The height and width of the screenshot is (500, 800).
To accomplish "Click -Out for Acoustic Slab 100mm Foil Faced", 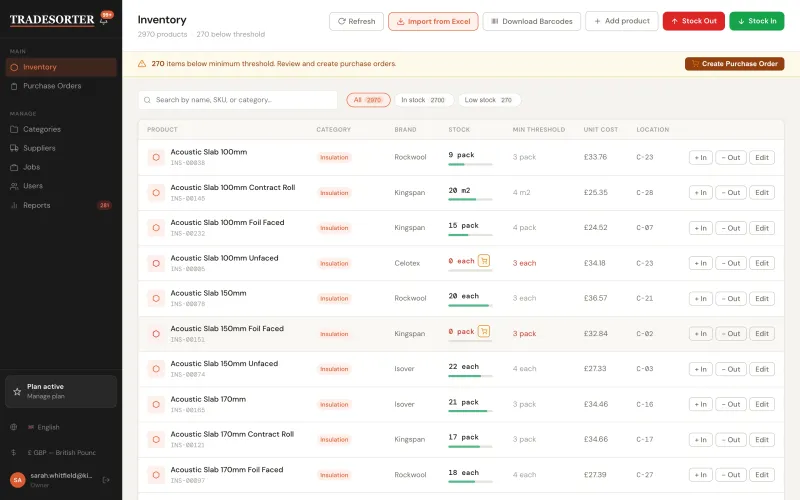I will [731, 228].
